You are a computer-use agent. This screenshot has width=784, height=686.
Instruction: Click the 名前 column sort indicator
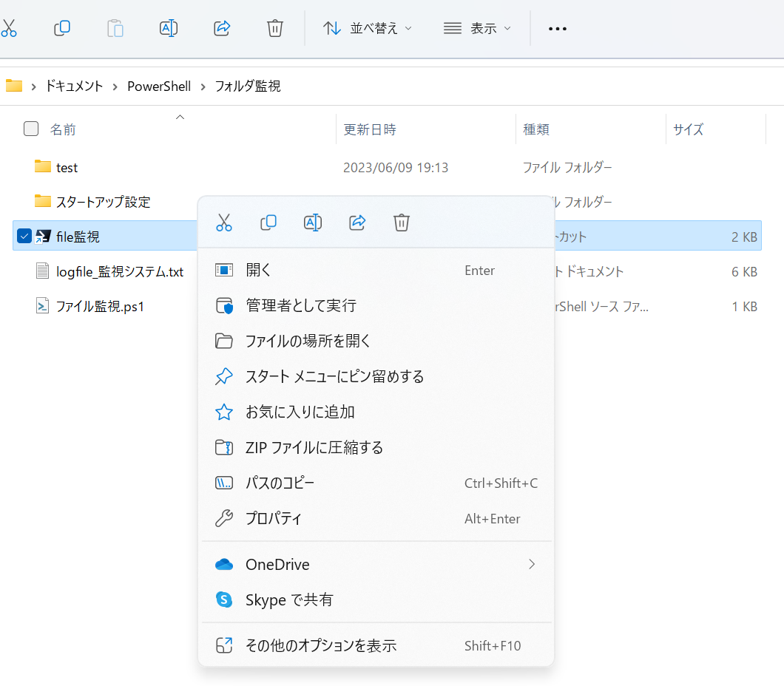pyautogui.click(x=180, y=117)
